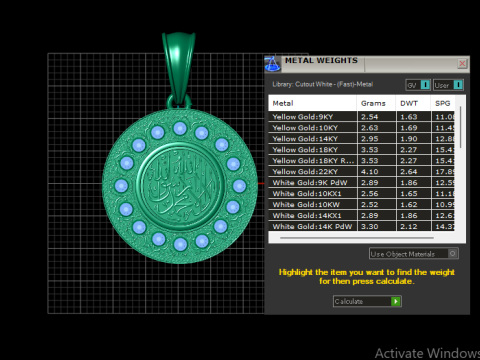Click the Grams column header
The height and width of the screenshot is (360, 480).
(376, 103)
